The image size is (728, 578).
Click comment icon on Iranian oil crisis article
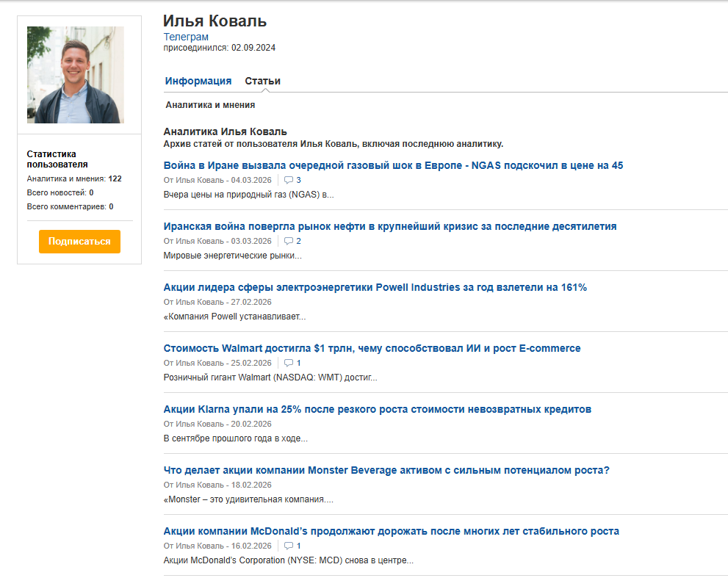click(x=289, y=241)
